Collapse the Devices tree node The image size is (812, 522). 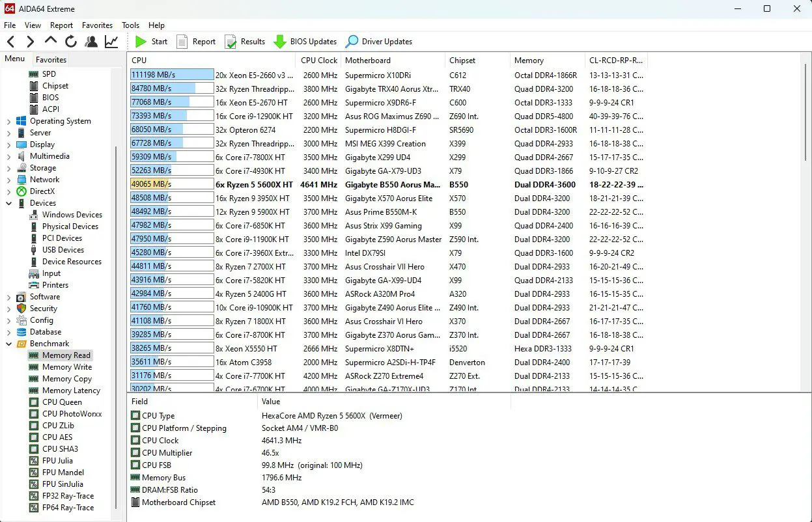8,203
